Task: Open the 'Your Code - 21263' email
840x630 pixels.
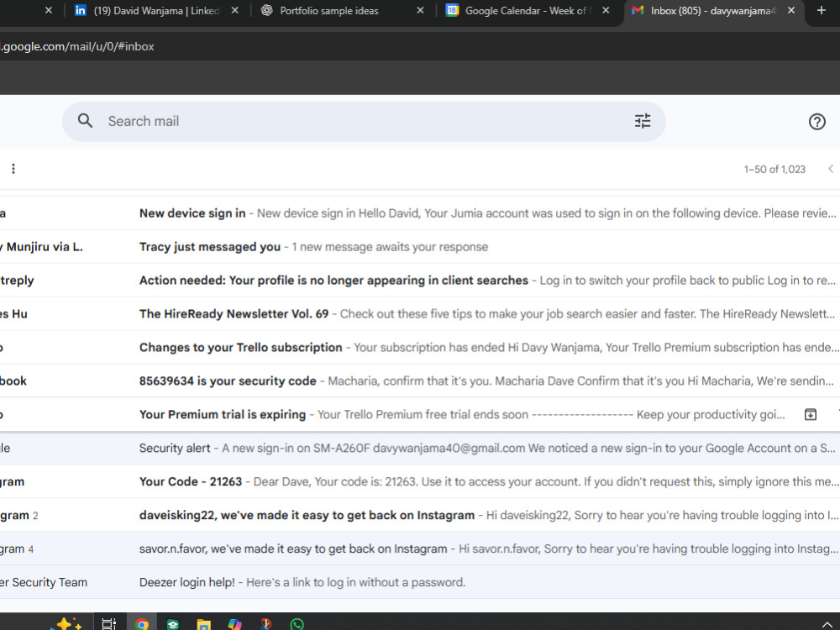Action: coord(420,481)
